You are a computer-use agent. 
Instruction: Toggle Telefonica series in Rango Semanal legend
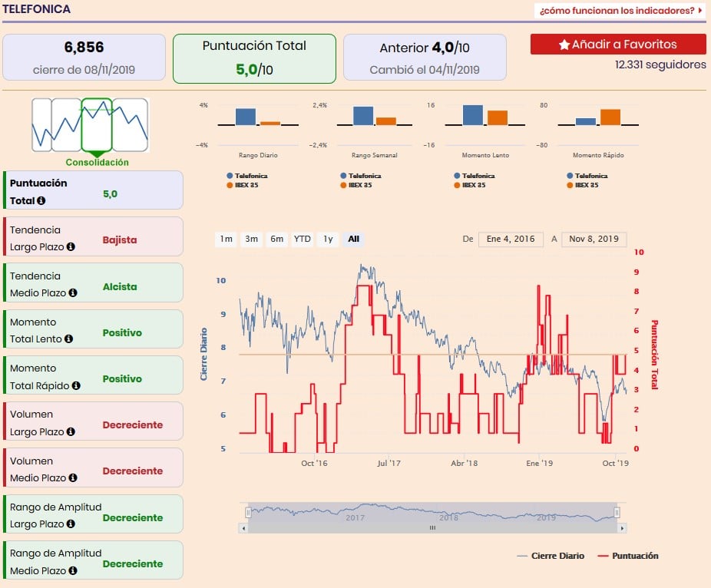(x=360, y=176)
